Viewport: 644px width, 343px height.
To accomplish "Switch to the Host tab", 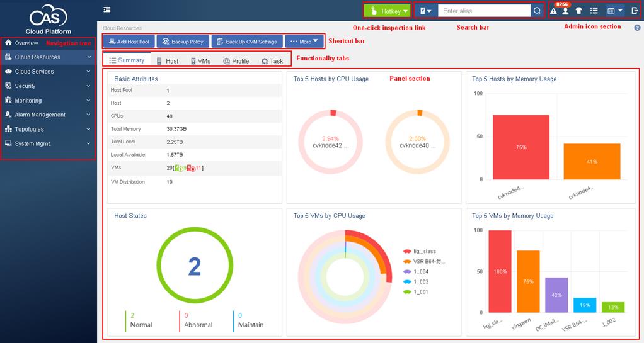I will [x=168, y=60].
